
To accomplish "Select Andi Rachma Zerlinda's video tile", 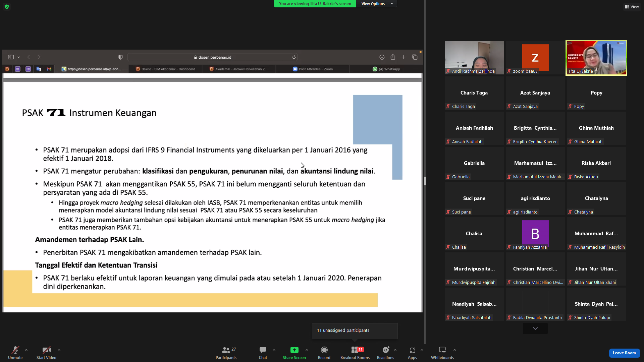I will pos(474,58).
